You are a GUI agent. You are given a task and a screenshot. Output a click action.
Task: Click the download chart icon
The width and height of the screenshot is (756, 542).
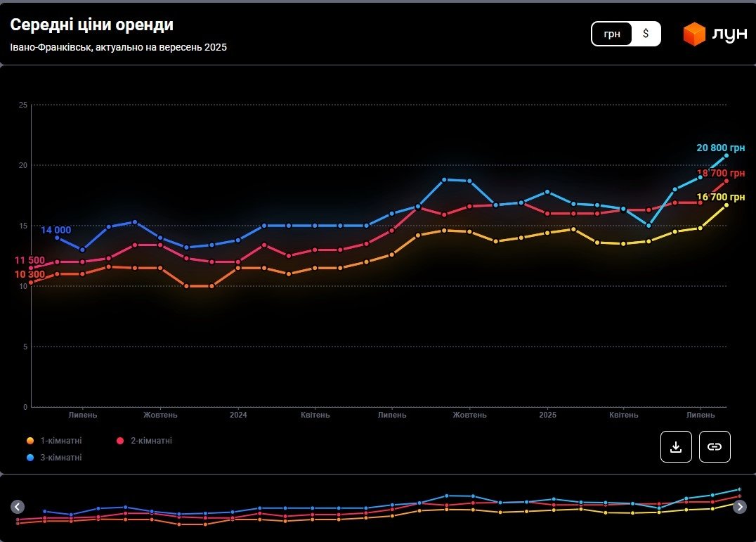point(676,447)
